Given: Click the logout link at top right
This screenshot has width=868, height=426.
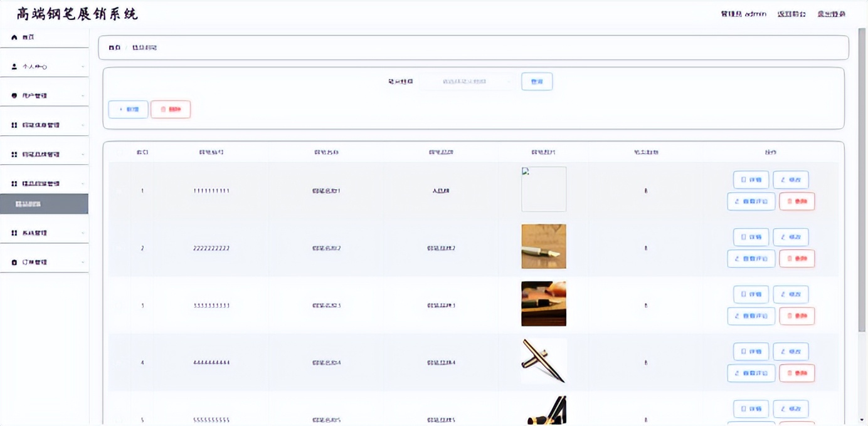Looking at the screenshot, I should pyautogui.click(x=831, y=14).
